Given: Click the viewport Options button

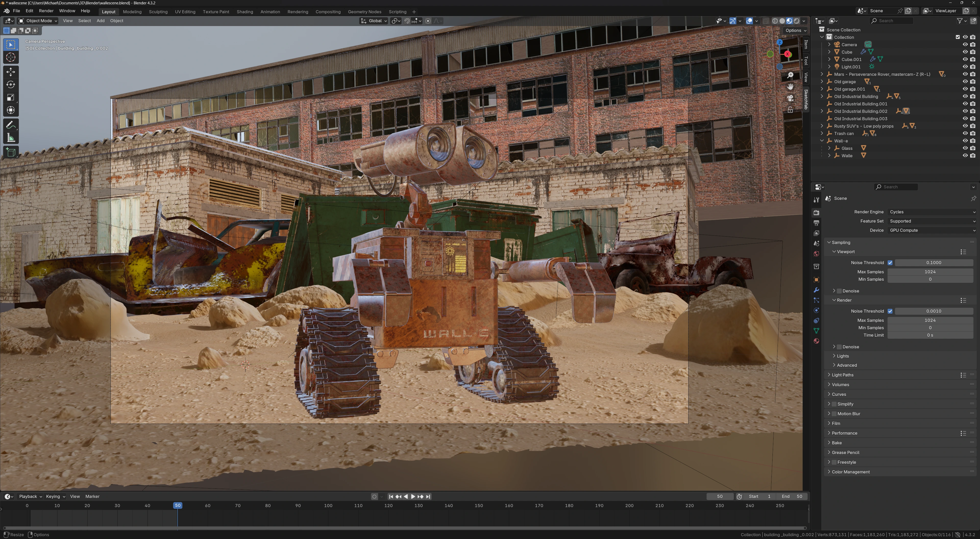Looking at the screenshot, I should 795,30.
